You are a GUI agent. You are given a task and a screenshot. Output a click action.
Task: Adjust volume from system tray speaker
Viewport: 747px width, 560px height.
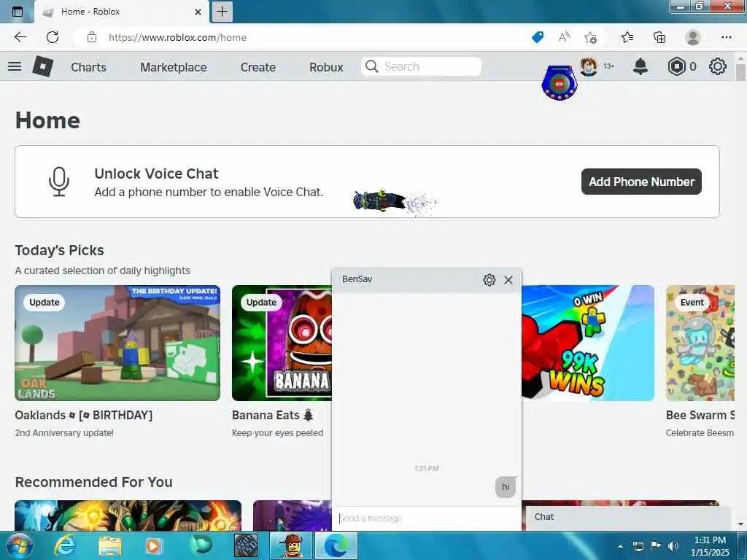coord(673,546)
